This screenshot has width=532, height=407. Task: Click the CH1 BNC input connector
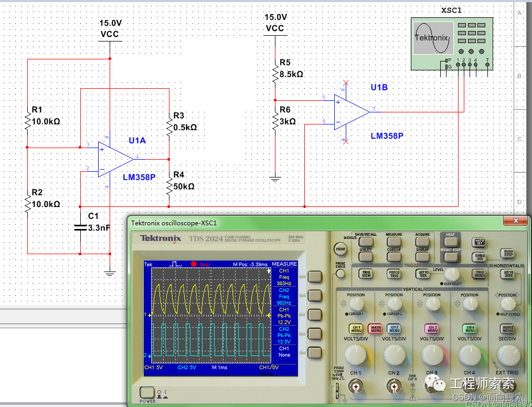(x=356, y=387)
